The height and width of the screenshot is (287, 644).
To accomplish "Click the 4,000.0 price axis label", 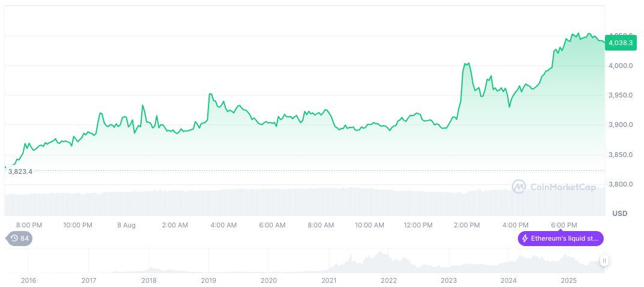I will (620, 65).
